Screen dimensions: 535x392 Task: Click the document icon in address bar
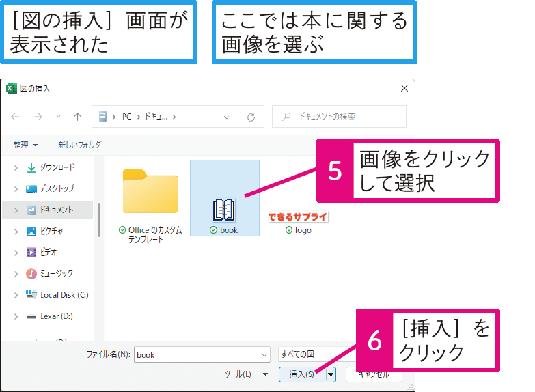(x=102, y=116)
